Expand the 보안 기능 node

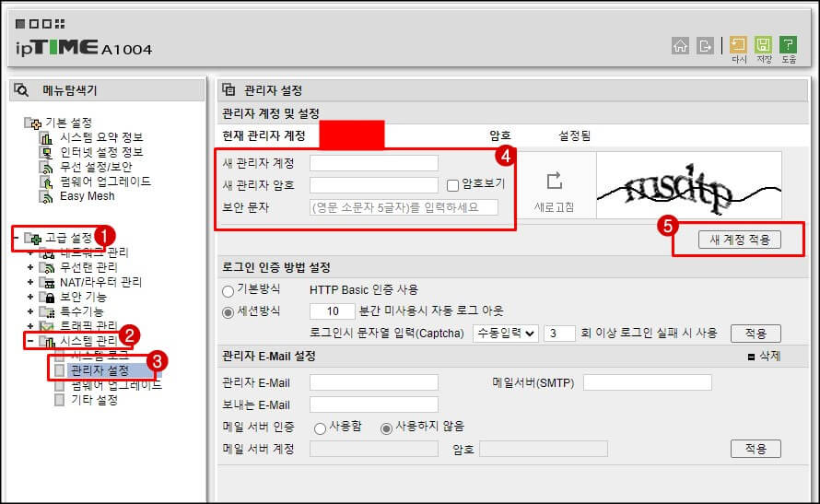pos(30,297)
